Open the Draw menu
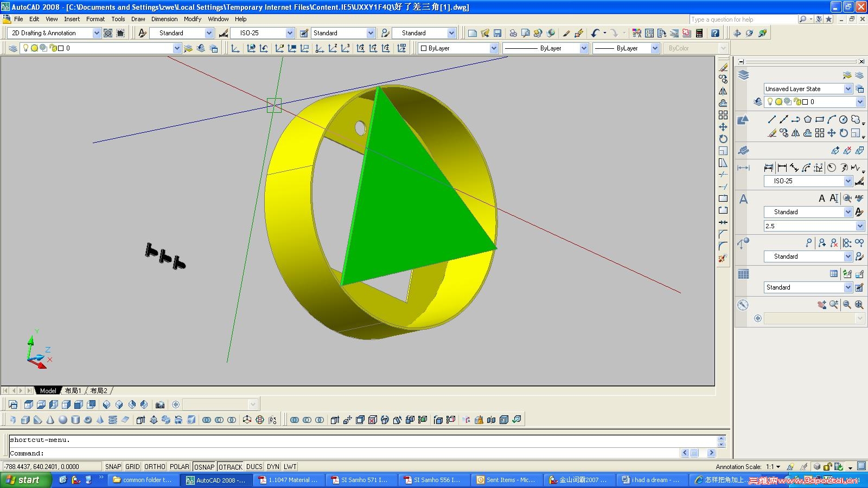868x488 pixels. coord(138,19)
